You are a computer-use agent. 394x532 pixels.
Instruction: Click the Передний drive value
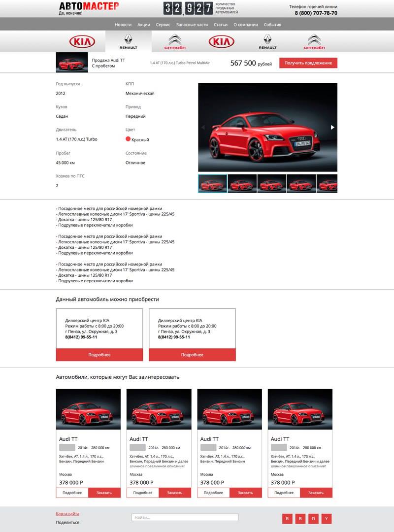click(135, 116)
